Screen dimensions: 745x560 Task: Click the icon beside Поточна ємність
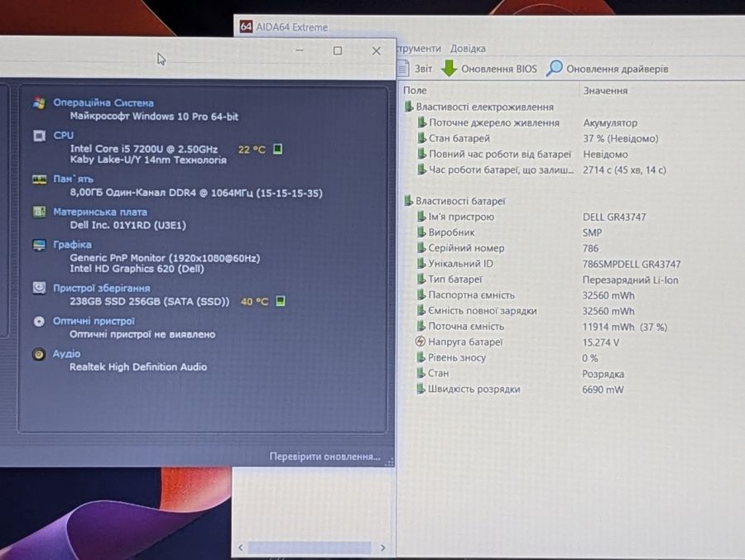point(421,326)
